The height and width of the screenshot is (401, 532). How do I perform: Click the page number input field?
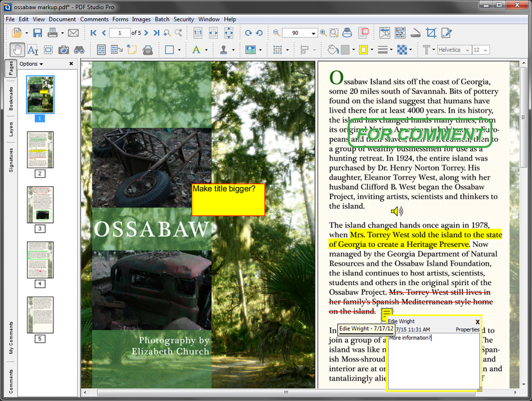(x=120, y=33)
